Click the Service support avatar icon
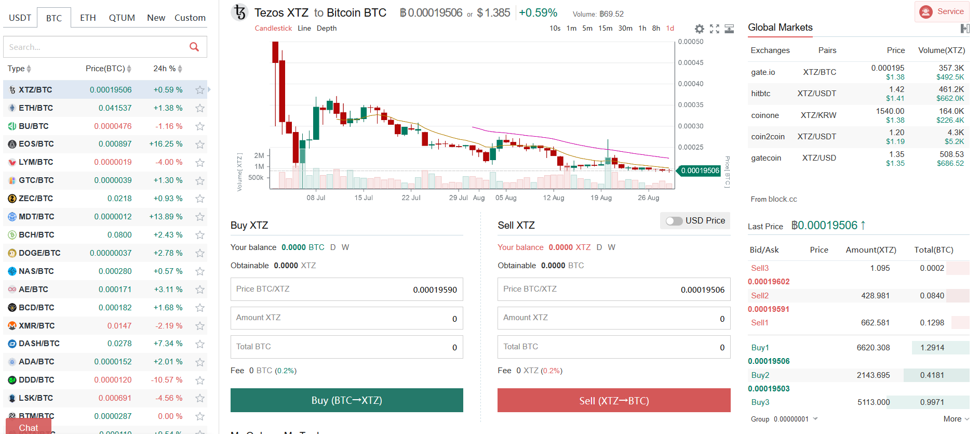Screen dimensions: 980x434 (926, 11)
